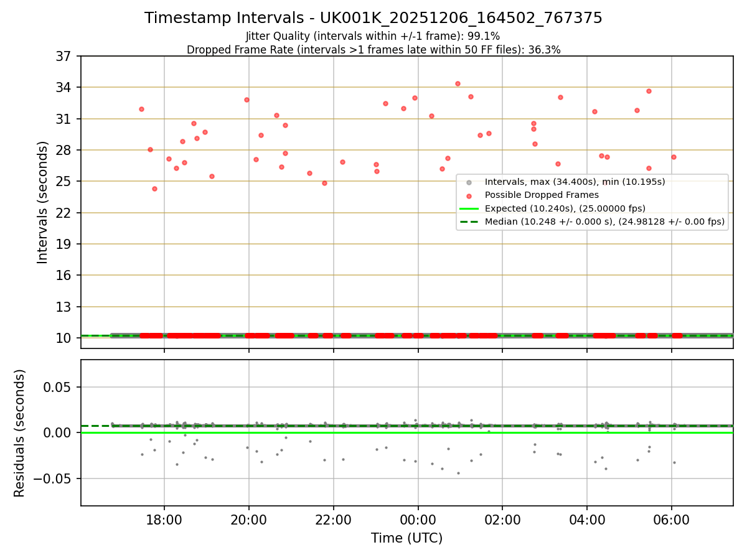Click the highest red dropped-frame point above 34 seconds
747x560 pixels.
click(458, 83)
